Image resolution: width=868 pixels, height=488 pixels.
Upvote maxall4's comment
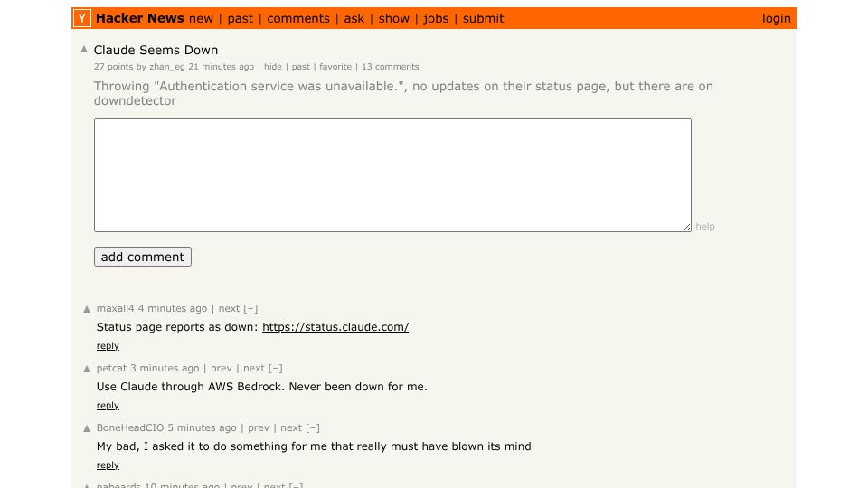point(87,309)
